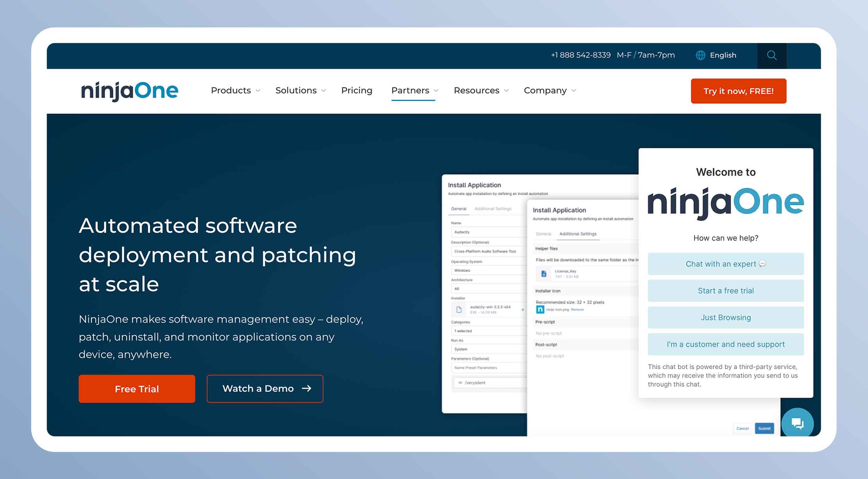Click the audacity installer file icon
The height and width of the screenshot is (479, 868).
(x=459, y=310)
